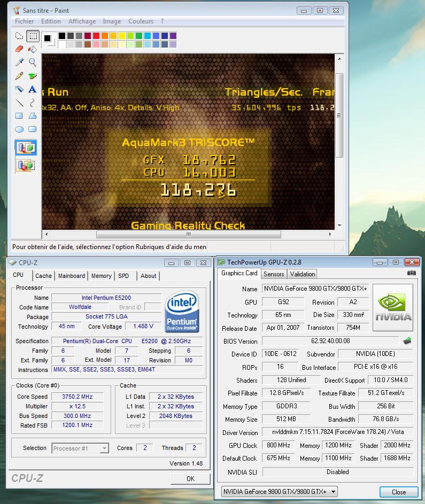
Task: Click the GPU-Z title bar icon
Action: [x=221, y=262]
